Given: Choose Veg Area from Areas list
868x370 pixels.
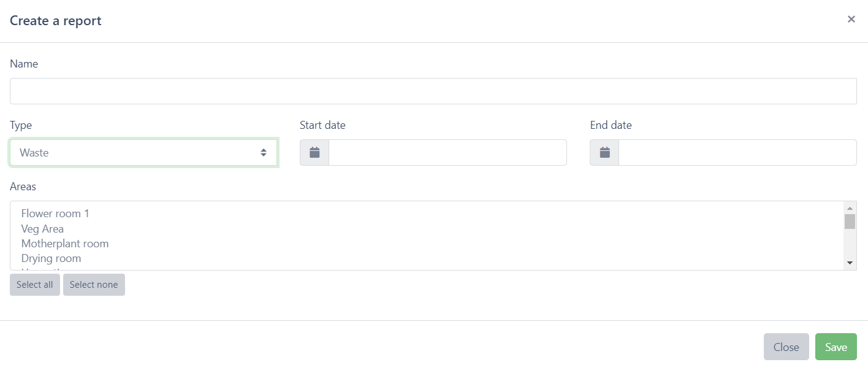Looking at the screenshot, I should 42,229.
